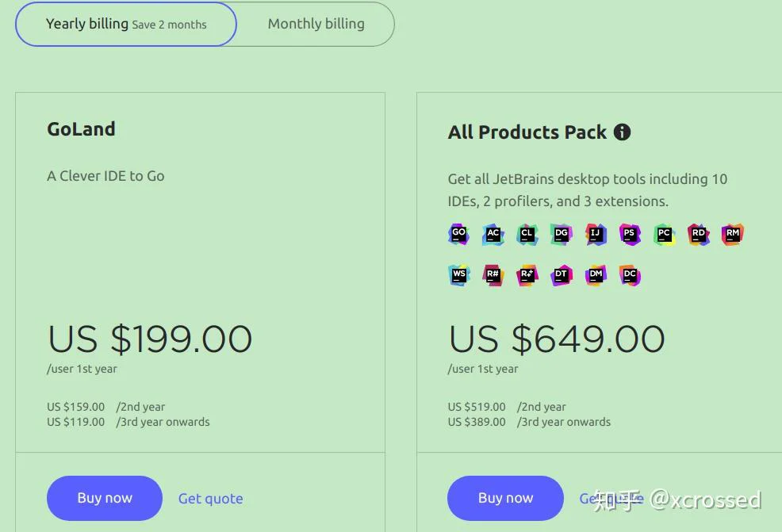Click the PyCharm PC product icon
The height and width of the screenshot is (532, 782).
[x=664, y=235]
